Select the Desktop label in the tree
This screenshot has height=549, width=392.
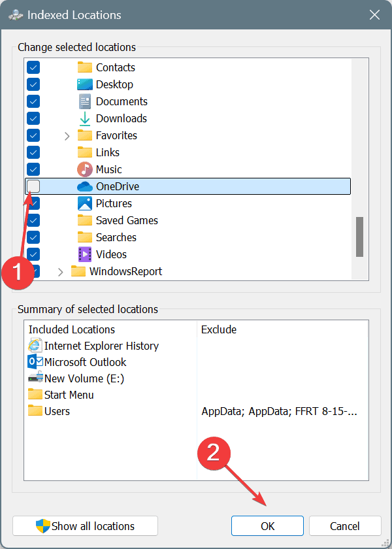[114, 84]
